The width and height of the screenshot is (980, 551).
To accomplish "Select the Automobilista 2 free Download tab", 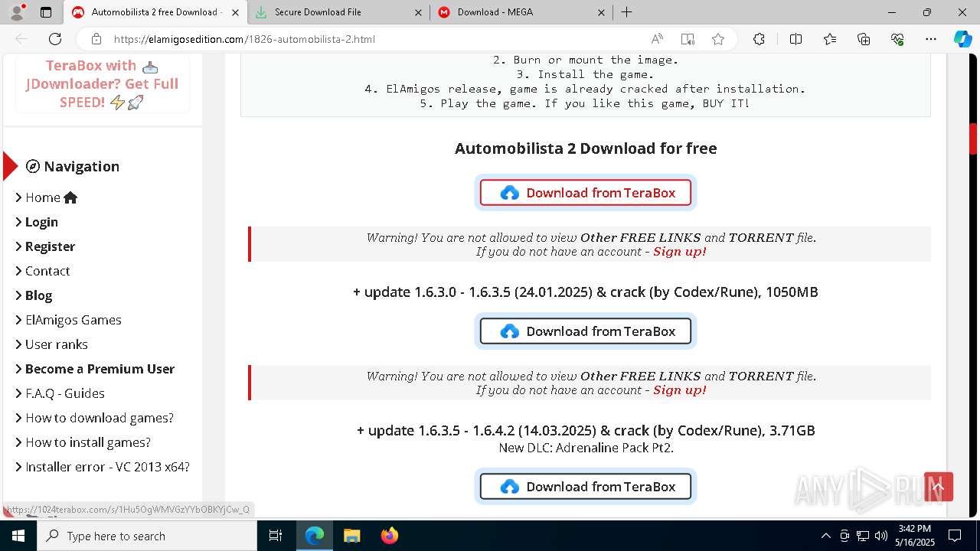I will point(155,12).
